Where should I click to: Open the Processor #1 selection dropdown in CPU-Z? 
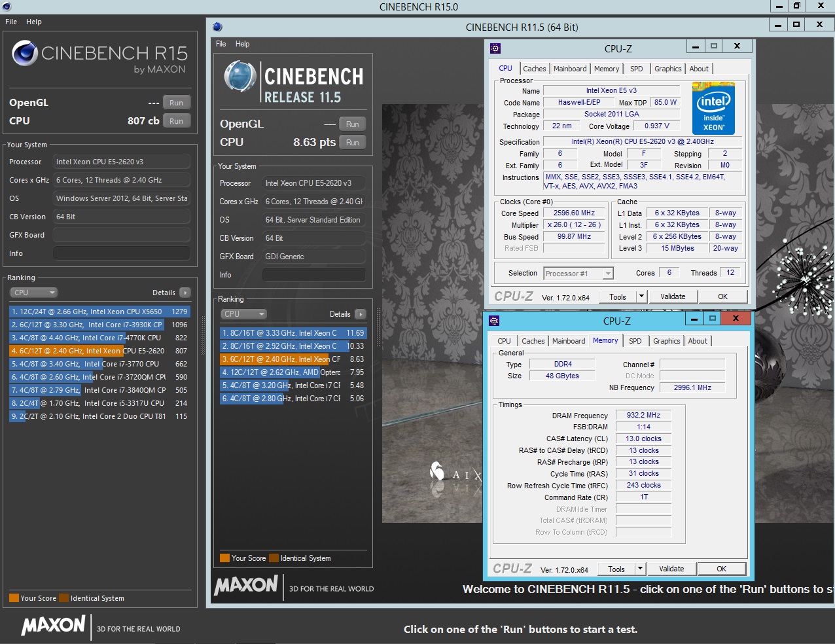tap(578, 274)
